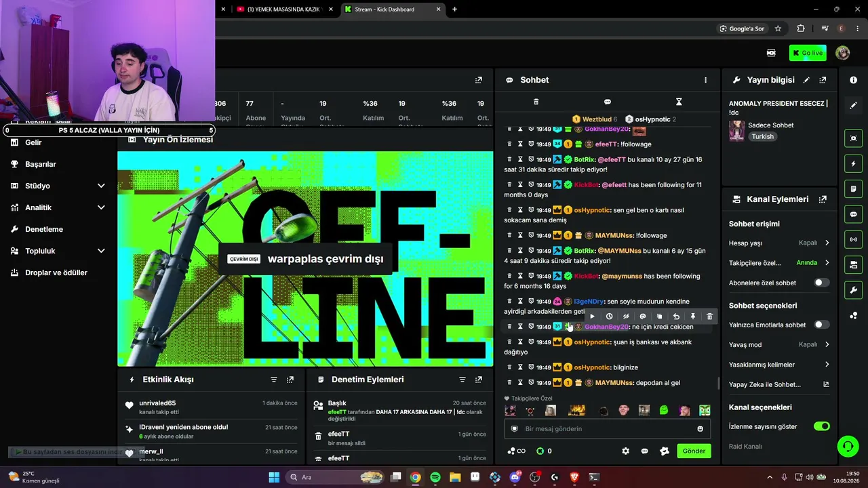868x488 pixels.
Task: Edit stream info with the Yayın bilgisi pencil
Action: click(806, 80)
